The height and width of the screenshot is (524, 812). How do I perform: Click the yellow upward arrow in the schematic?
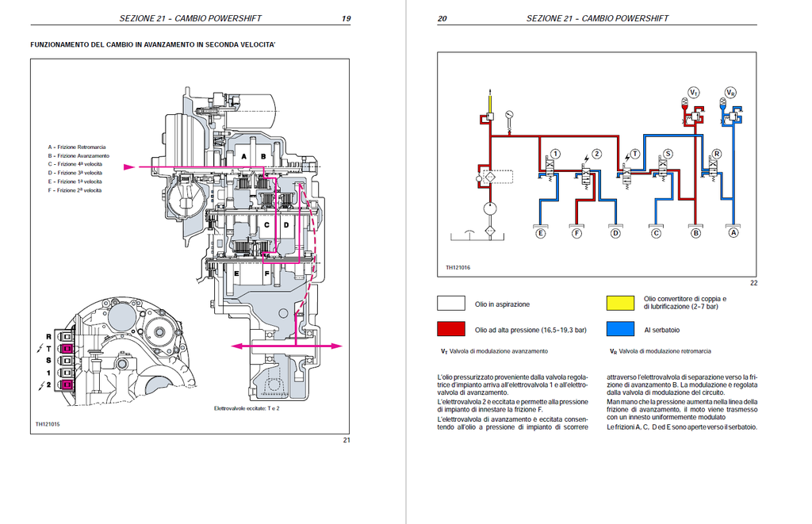click(x=490, y=101)
